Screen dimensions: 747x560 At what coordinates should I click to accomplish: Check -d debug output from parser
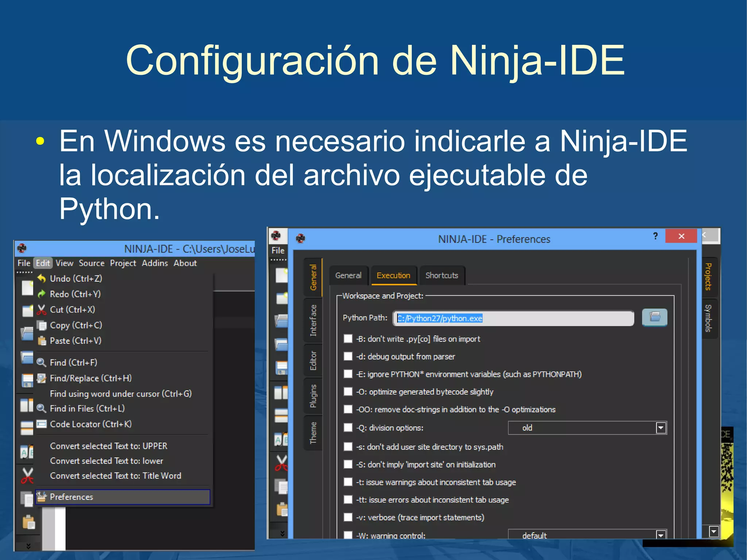(x=348, y=356)
